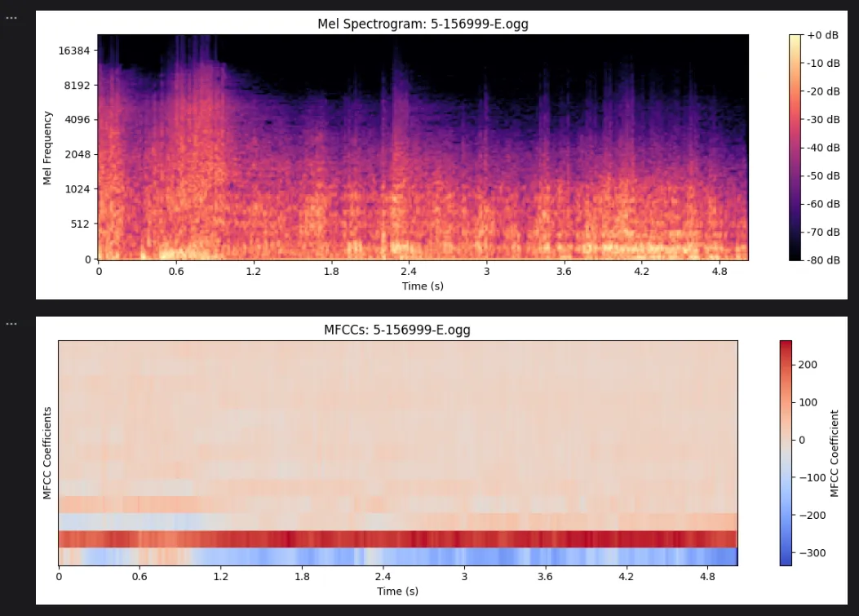Click the +0 dB colorbar label
The height and width of the screenshot is (616, 859).
point(823,35)
